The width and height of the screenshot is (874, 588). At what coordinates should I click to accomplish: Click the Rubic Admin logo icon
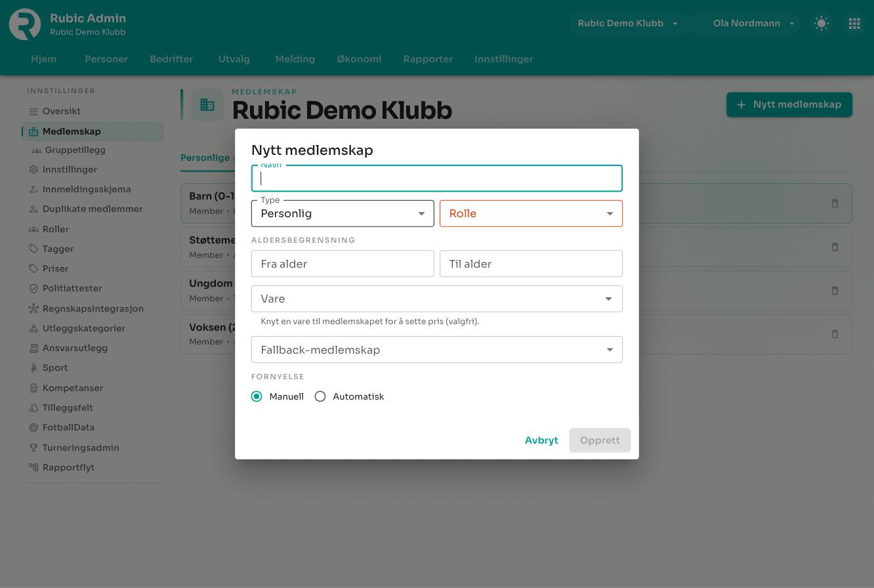25,24
